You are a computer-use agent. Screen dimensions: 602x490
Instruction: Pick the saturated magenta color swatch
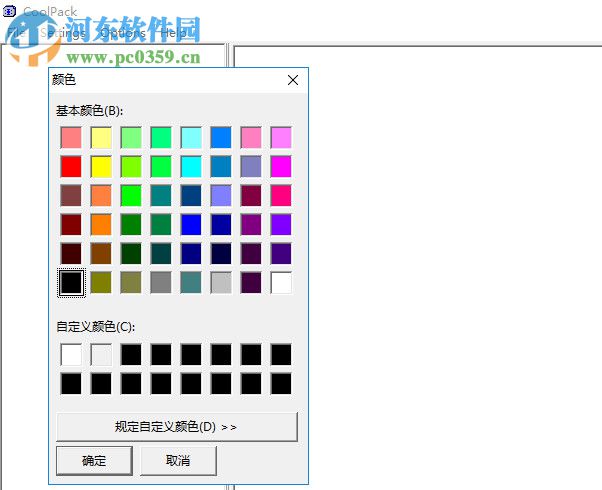tap(281, 166)
